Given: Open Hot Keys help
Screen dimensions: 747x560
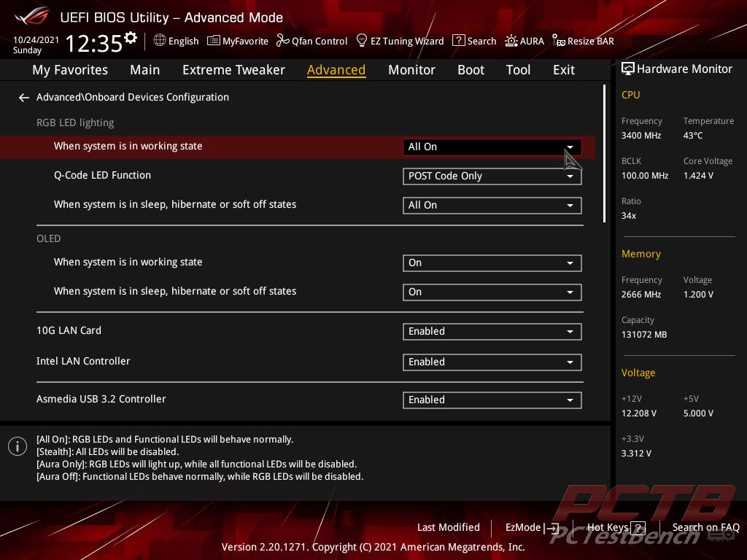Looking at the screenshot, I should tap(616, 528).
